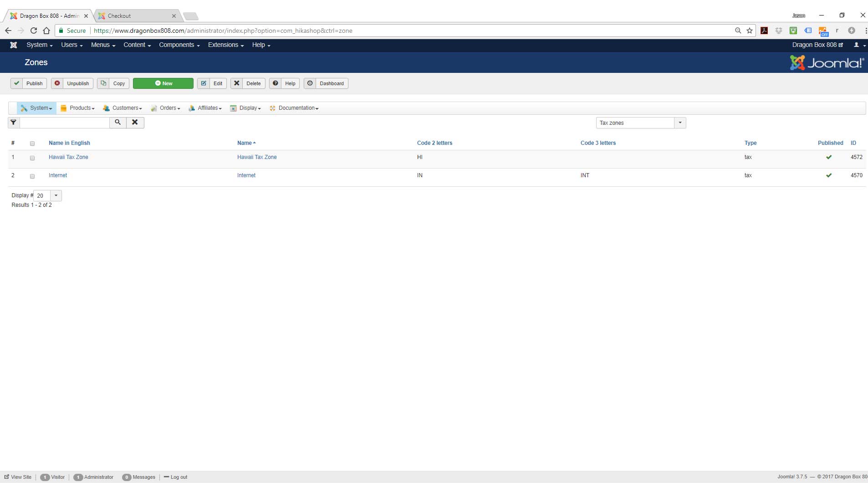868x492 pixels.
Task: Toggle the select-all checkbox in header
Action: (x=32, y=143)
